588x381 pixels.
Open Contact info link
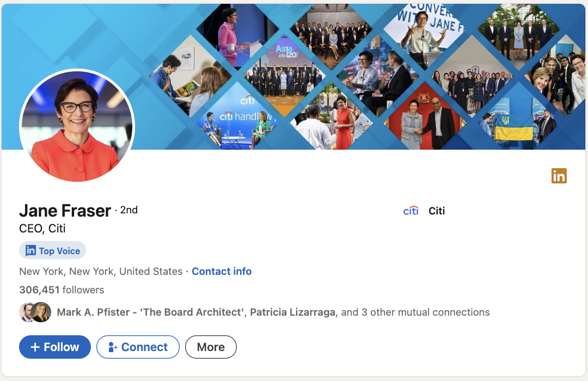[222, 271]
